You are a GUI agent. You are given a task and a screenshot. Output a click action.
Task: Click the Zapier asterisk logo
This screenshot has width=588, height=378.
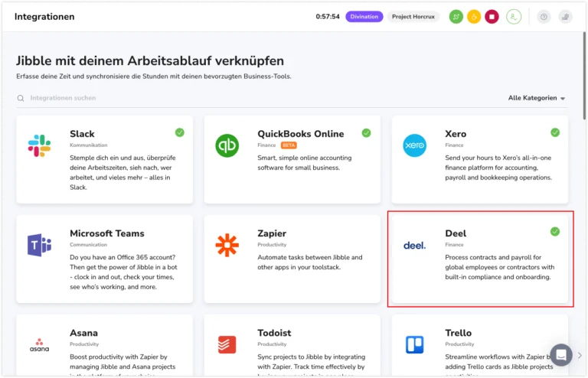[x=227, y=246]
